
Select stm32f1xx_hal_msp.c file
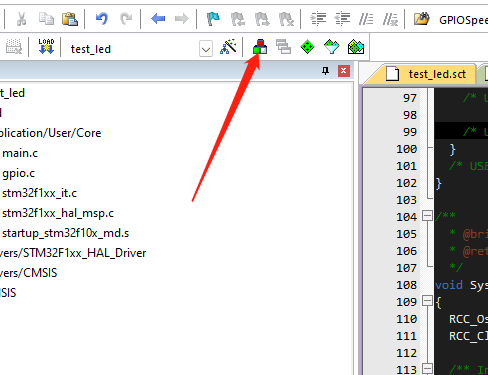(x=58, y=213)
